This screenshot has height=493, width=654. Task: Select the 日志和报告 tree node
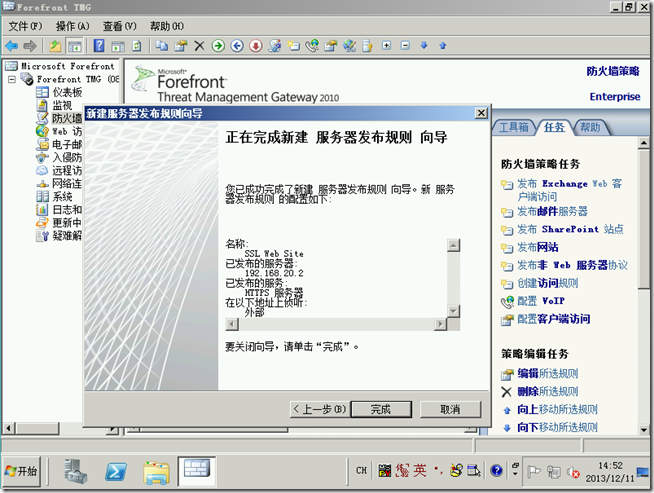click(67, 209)
